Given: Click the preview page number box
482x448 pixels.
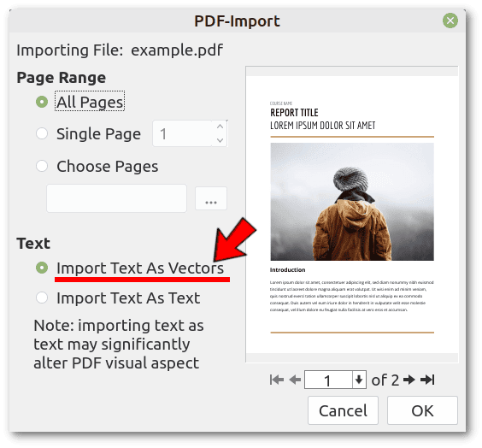Looking at the screenshot, I should [x=328, y=380].
